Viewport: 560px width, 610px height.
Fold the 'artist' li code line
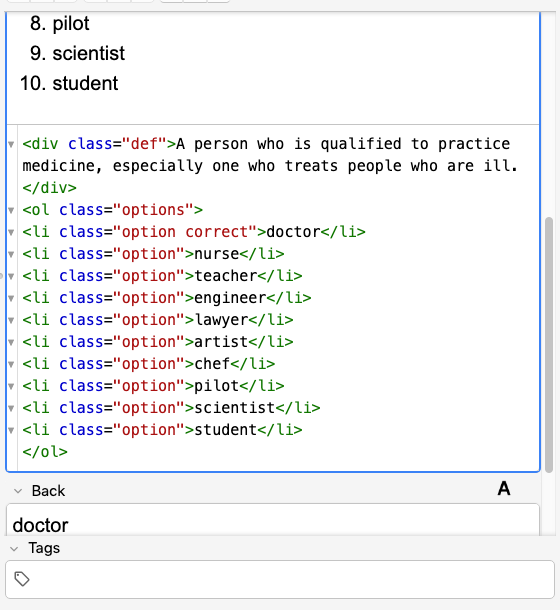click(11, 342)
